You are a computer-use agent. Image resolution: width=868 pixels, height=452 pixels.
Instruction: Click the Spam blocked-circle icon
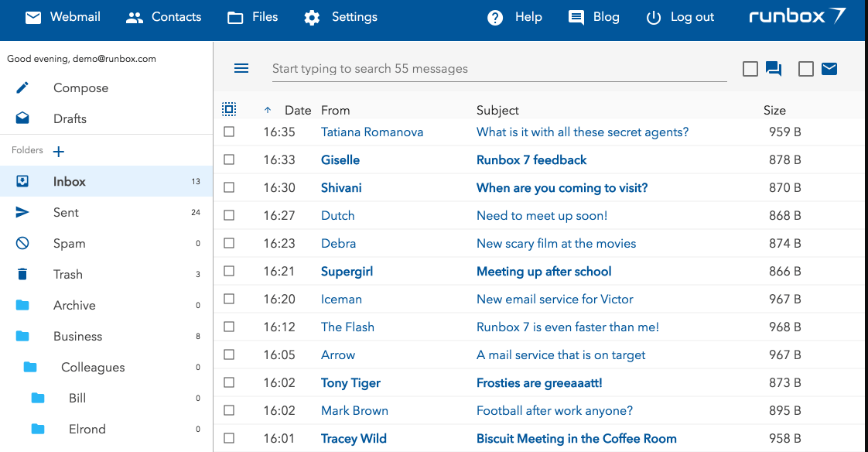point(22,243)
